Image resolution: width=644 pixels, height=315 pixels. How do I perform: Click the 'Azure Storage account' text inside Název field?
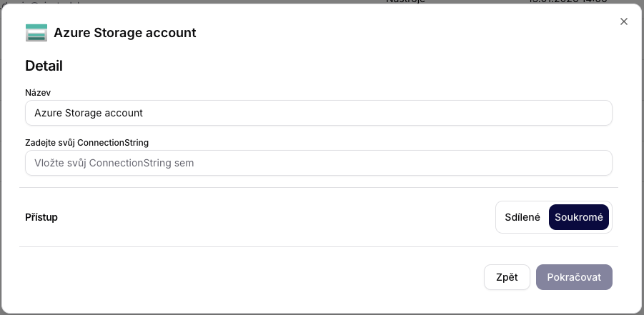tap(89, 113)
